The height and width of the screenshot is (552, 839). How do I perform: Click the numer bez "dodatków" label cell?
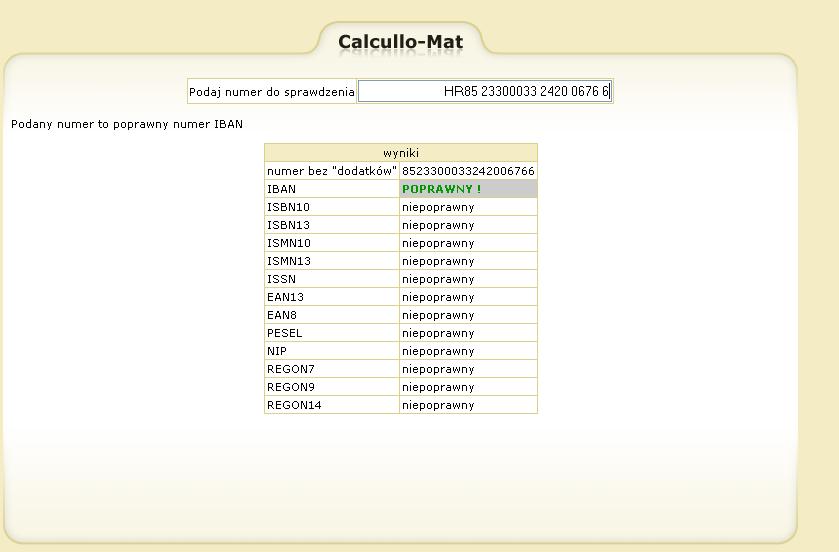(331, 171)
